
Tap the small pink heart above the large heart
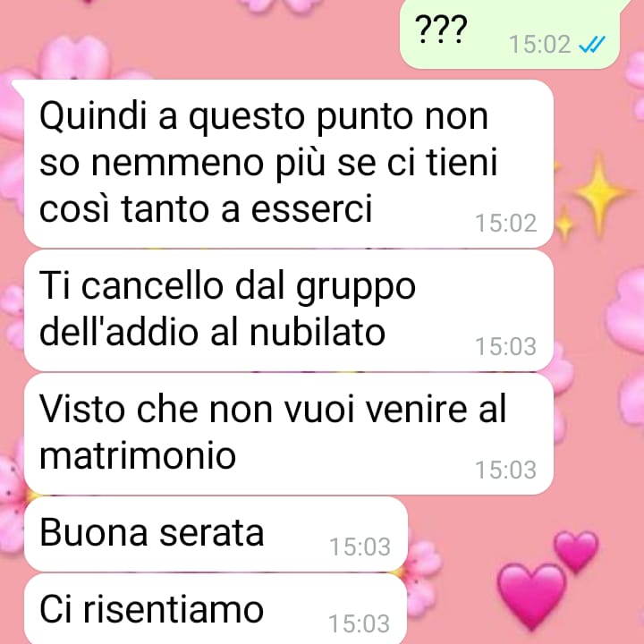click(x=576, y=551)
